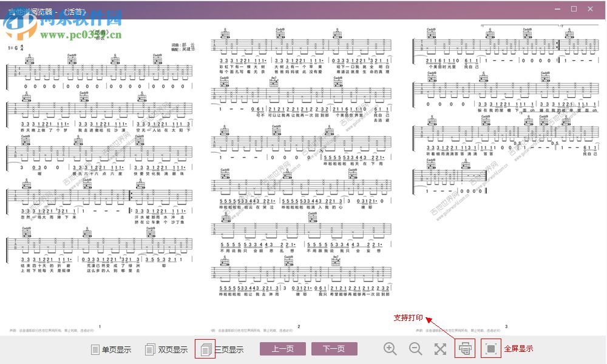The height and width of the screenshot is (364, 607).
Task: Go to the previous page (上一页)
Action: coord(283,349)
